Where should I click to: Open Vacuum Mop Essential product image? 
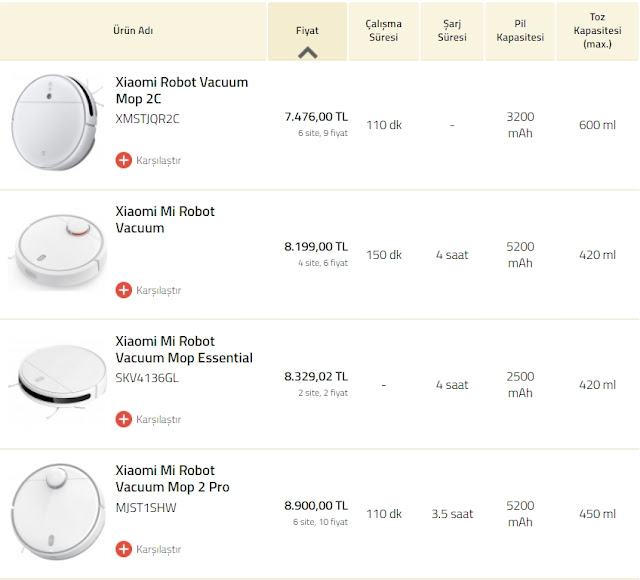pos(56,384)
